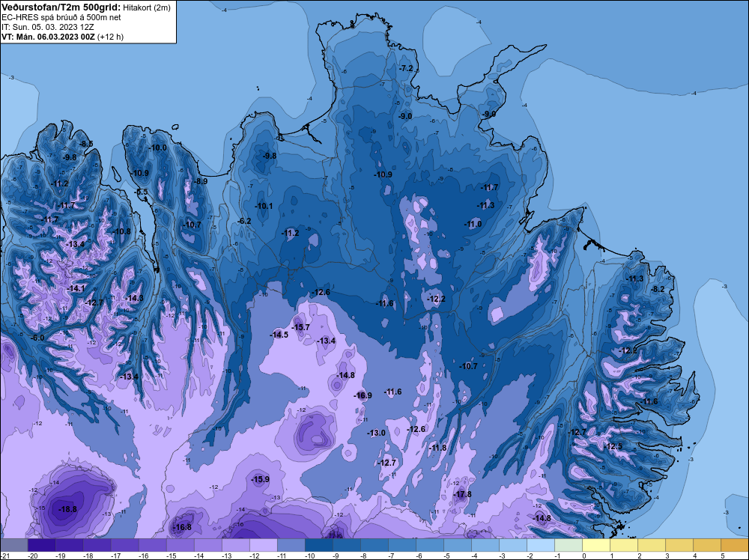Click the -7.2 reading on northern peninsula
Viewport: 749px width, 560px height.
(x=405, y=68)
